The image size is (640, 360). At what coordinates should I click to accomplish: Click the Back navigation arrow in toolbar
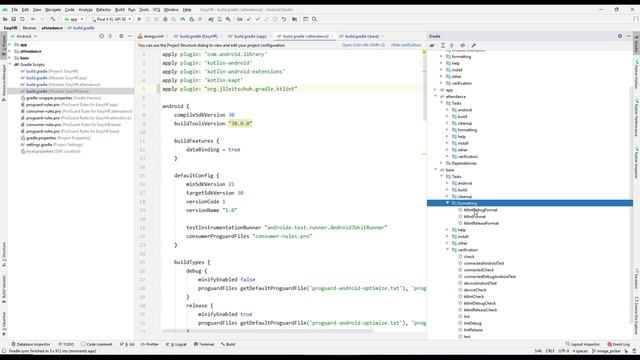[x=33, y=19]
